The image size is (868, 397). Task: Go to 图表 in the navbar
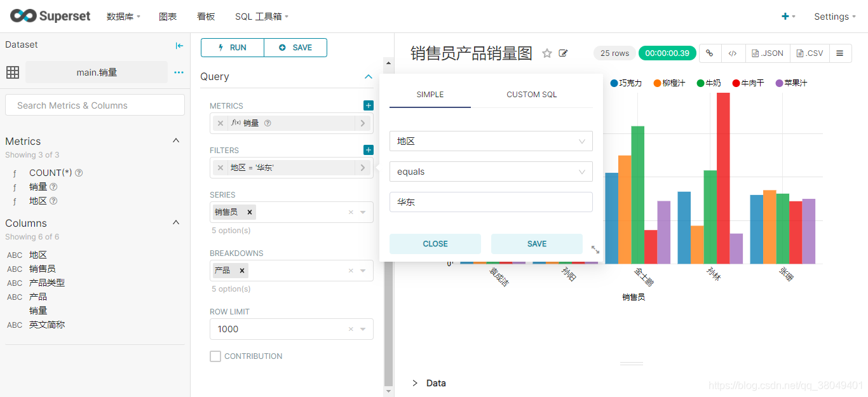(x=168, y=17)
